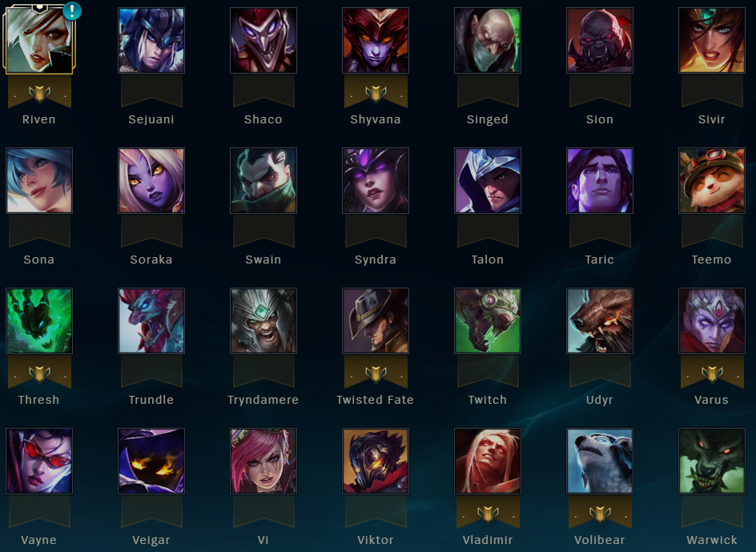
Task: Open the Viktor champion thumbnail
Action: tap(376, 461)
